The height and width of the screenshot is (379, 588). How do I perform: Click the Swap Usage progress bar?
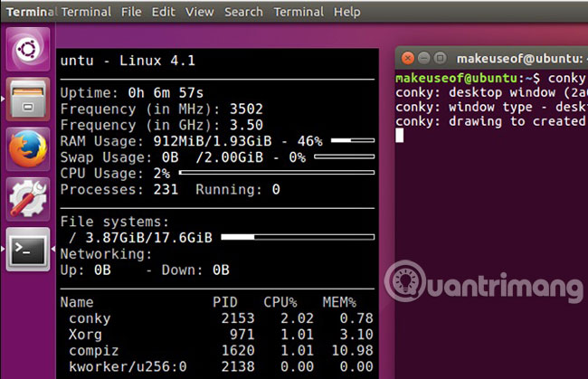(x=345, y=156)
